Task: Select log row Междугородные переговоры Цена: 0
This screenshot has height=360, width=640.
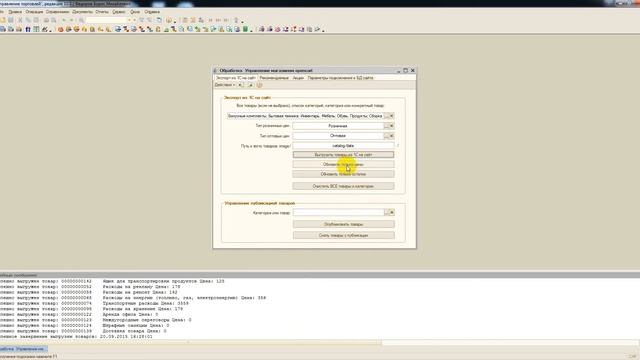Action: tap(96, 320)
